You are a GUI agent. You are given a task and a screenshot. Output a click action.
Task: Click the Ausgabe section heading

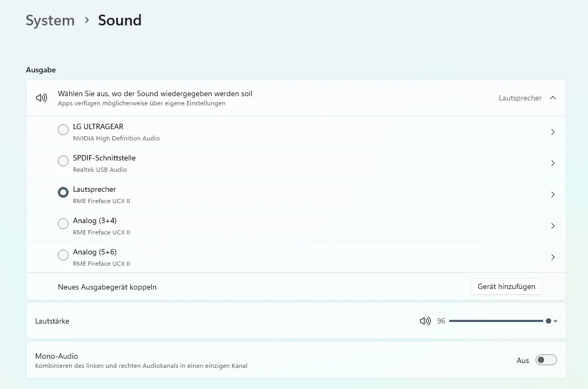(41, 70)
